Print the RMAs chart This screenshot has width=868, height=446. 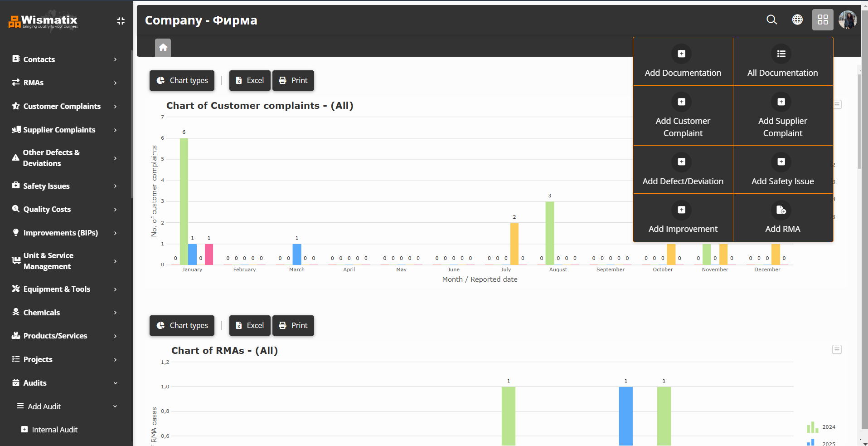point(293,325)
